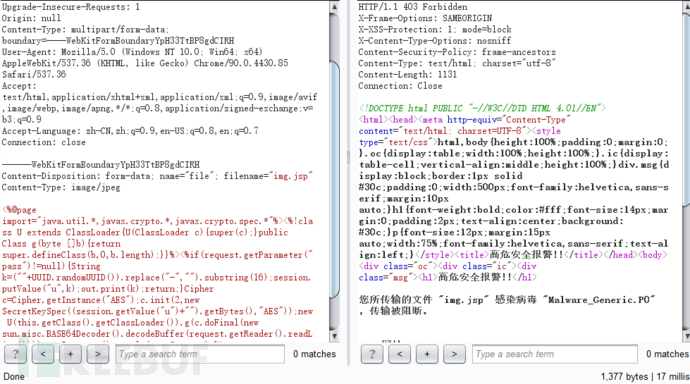
Task: Click the request panel scrollbar thumb
Action: pyautogui.click(x=334, y=180)
